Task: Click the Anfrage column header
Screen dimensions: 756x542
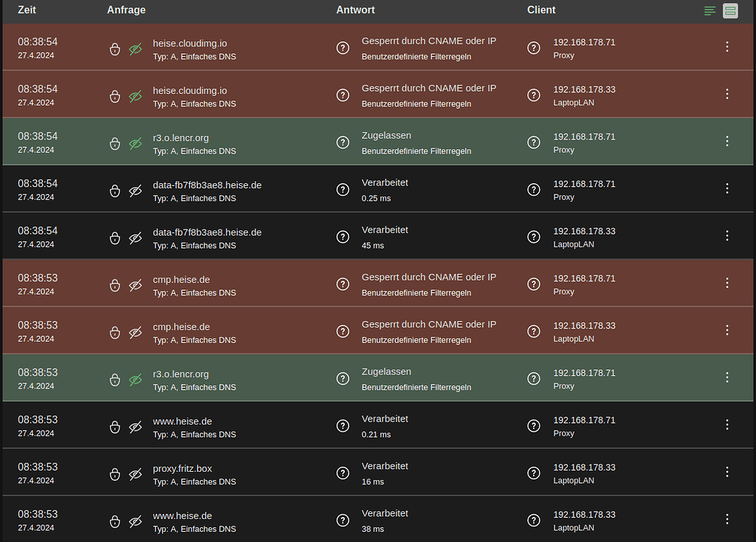Action: (126, 10)
